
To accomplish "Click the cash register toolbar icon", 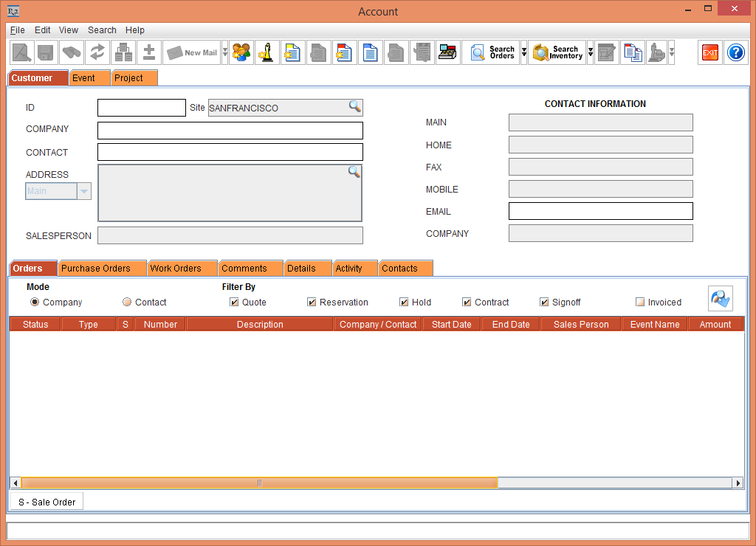I will click(x=447, y=52).
